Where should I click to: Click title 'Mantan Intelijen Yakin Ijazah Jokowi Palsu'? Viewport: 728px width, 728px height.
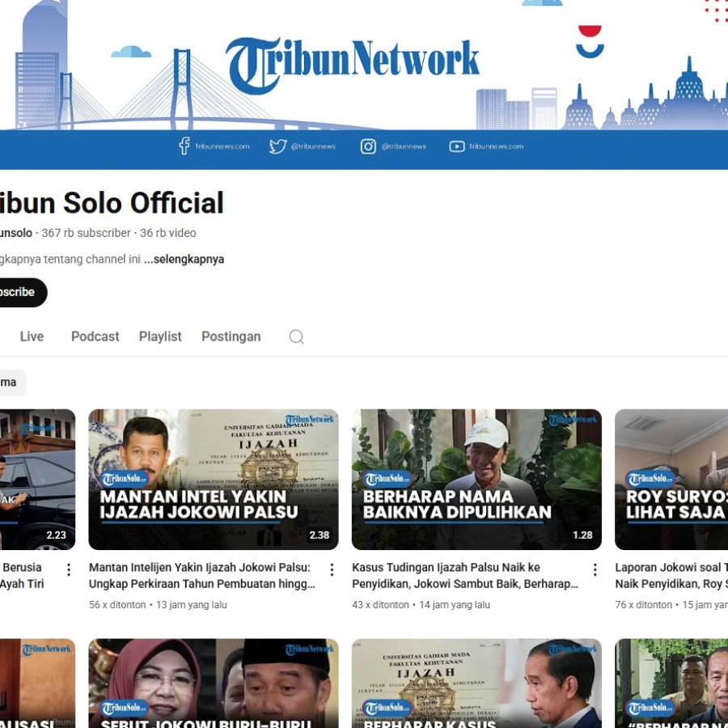(x=201, y=575)
